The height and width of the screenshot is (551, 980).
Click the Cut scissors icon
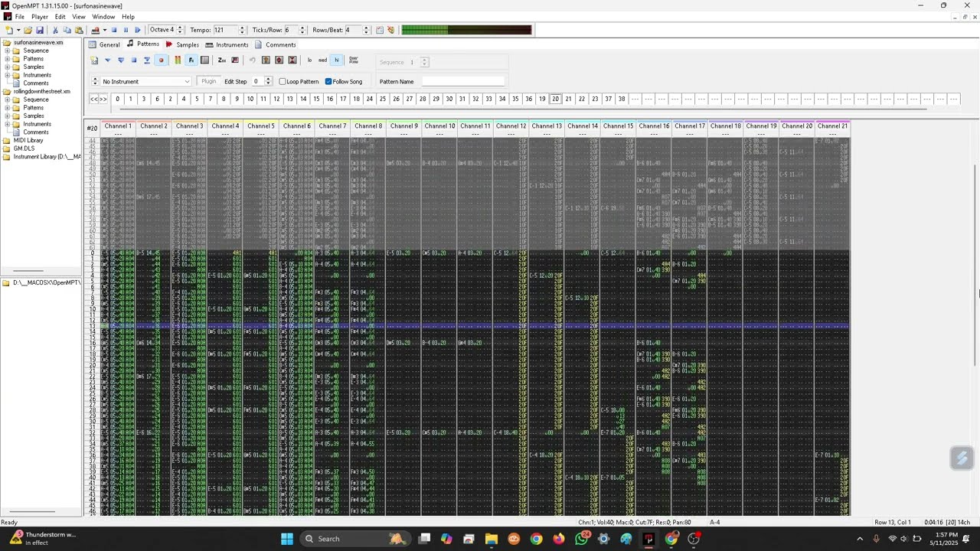click(55, 30)
